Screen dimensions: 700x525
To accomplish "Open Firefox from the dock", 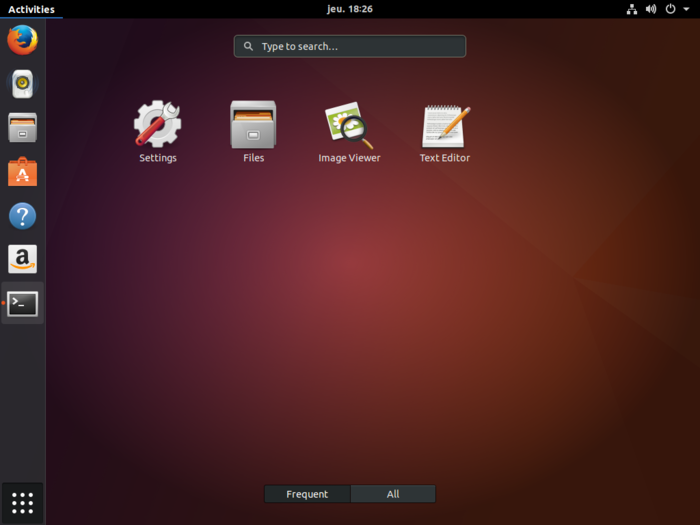I will pyautogui.click(x=22, y=40).
